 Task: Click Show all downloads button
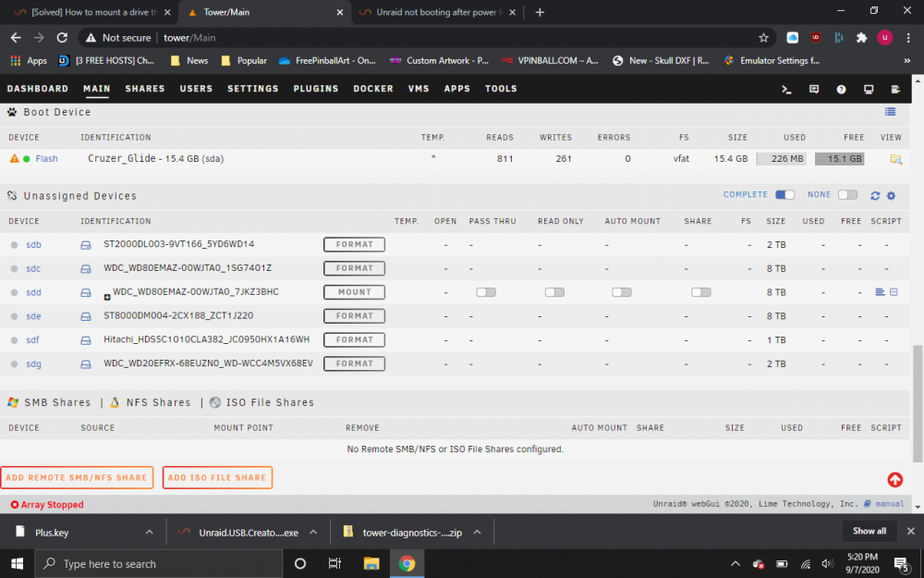tap(869, 531)
